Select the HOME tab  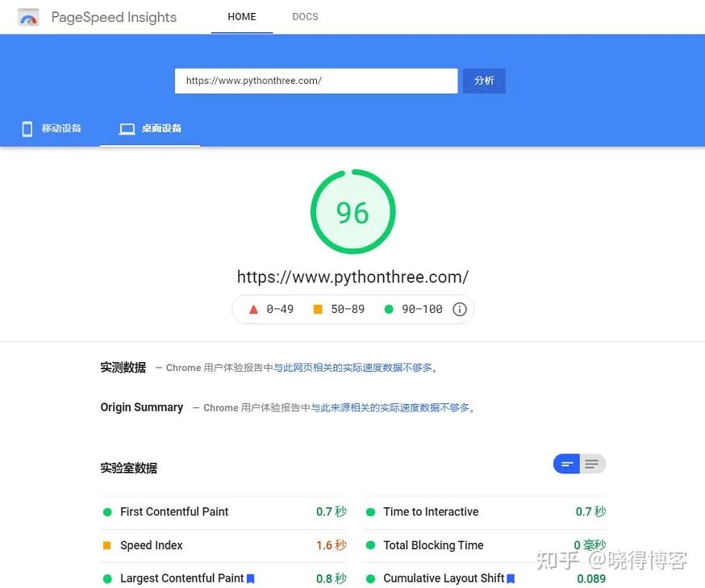point(241,16)
